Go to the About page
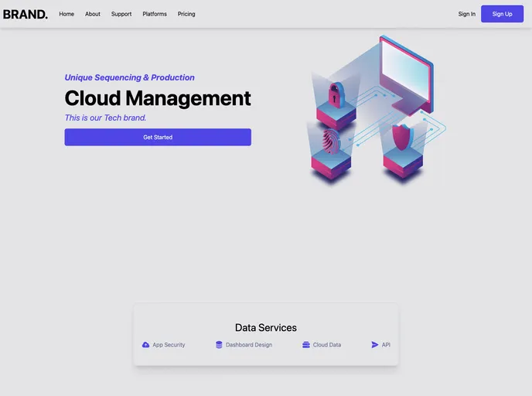Screen dimensions: 532x396 (93, 14)
